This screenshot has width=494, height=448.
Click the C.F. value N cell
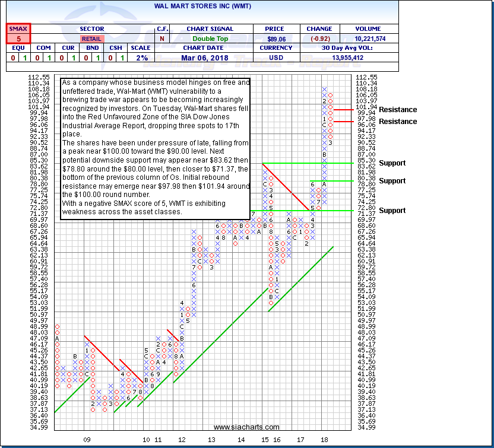[x=161, y=39]
